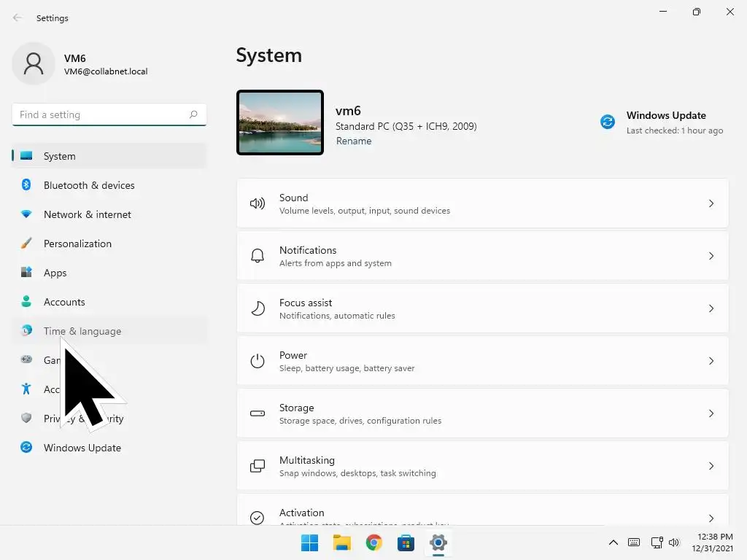Click the Storage drive icon
This screenshot has height=560, width=747.
[258, 413]
